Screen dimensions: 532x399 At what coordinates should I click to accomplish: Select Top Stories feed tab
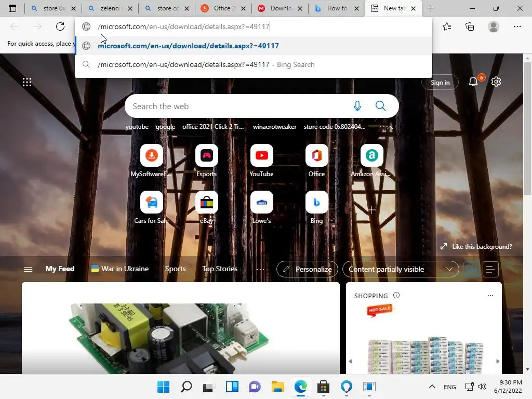pyautogui.click(x=220, y=269)
